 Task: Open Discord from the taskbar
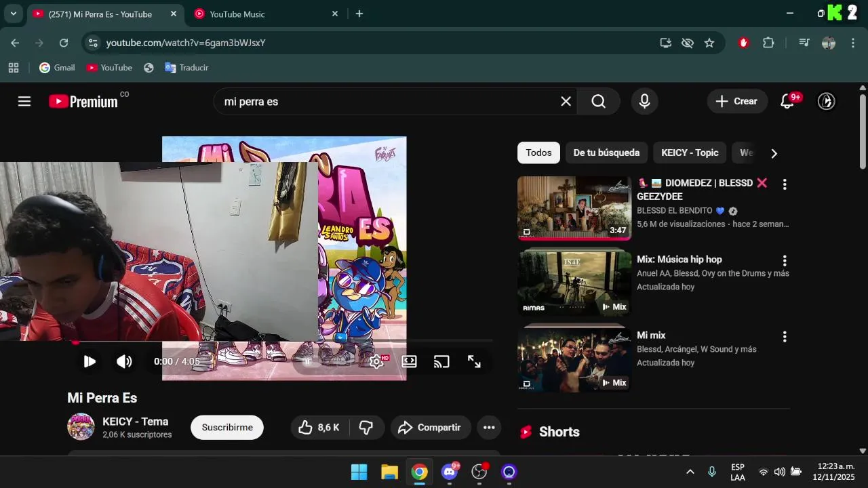pyautogui.click(x=450, y=472)
